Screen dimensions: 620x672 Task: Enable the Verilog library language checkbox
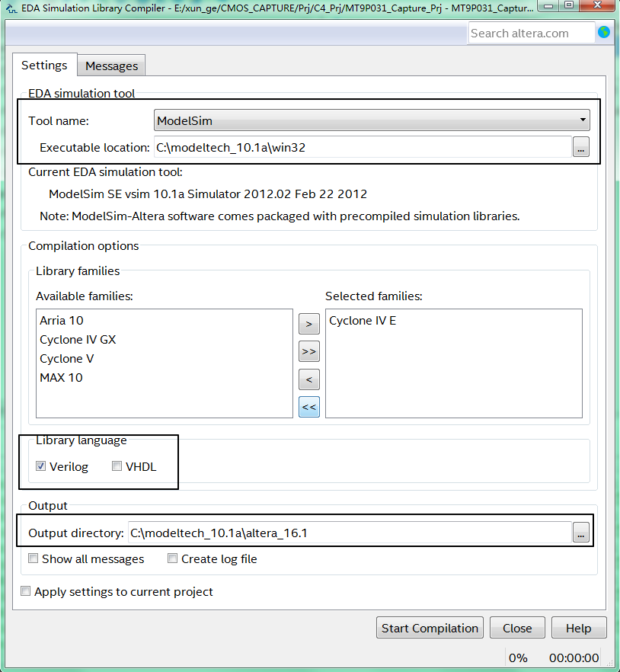point(40,466)
